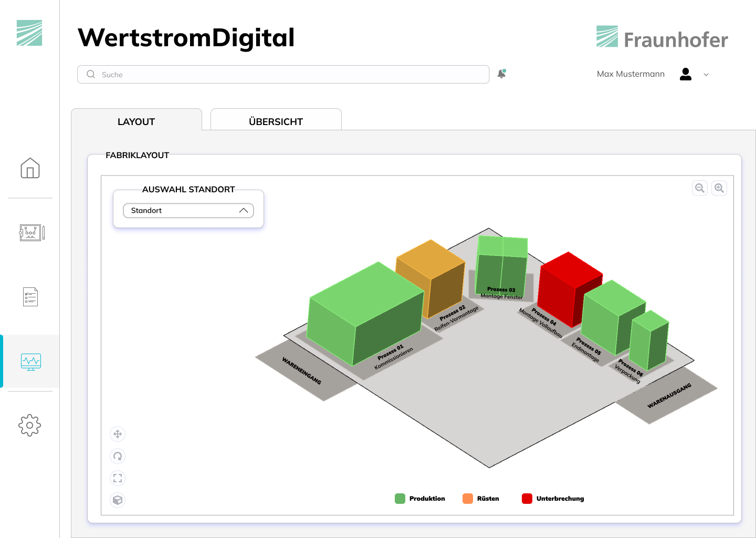Open the notifications bell

(502, 74)
